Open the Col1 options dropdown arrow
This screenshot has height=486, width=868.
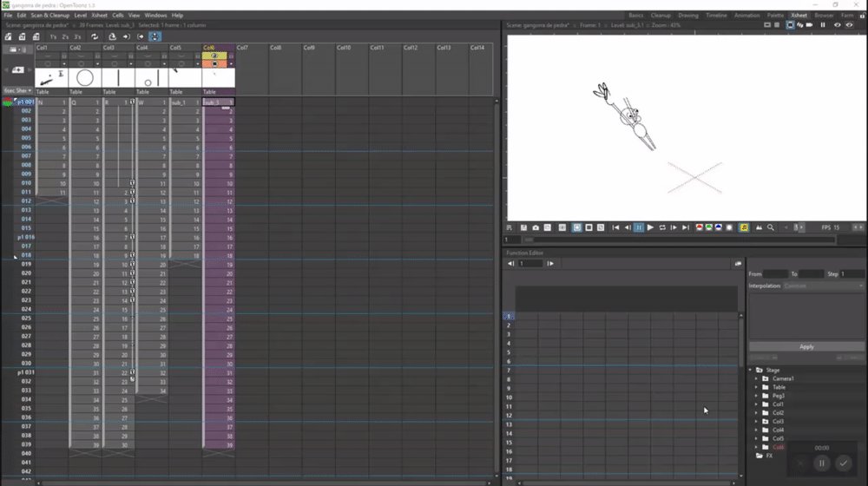click(x=64, y=63)
